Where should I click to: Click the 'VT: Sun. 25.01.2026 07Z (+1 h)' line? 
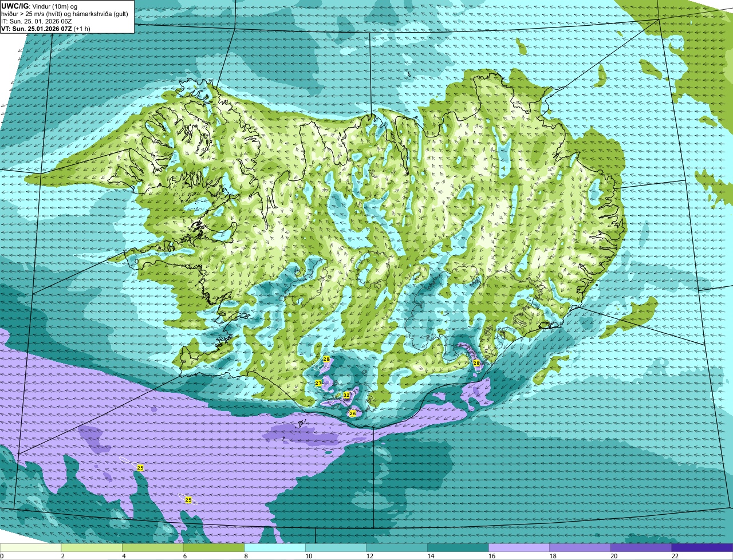(x=46, y=29)
